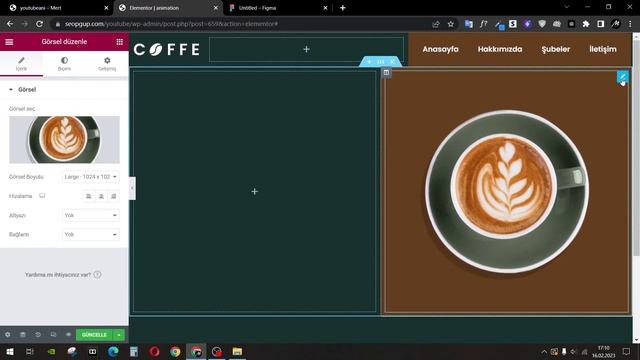Open page settings gear in bottom bar
This screenshot has height=360, width=640.
pyautogui.click(x=8, y=335)
